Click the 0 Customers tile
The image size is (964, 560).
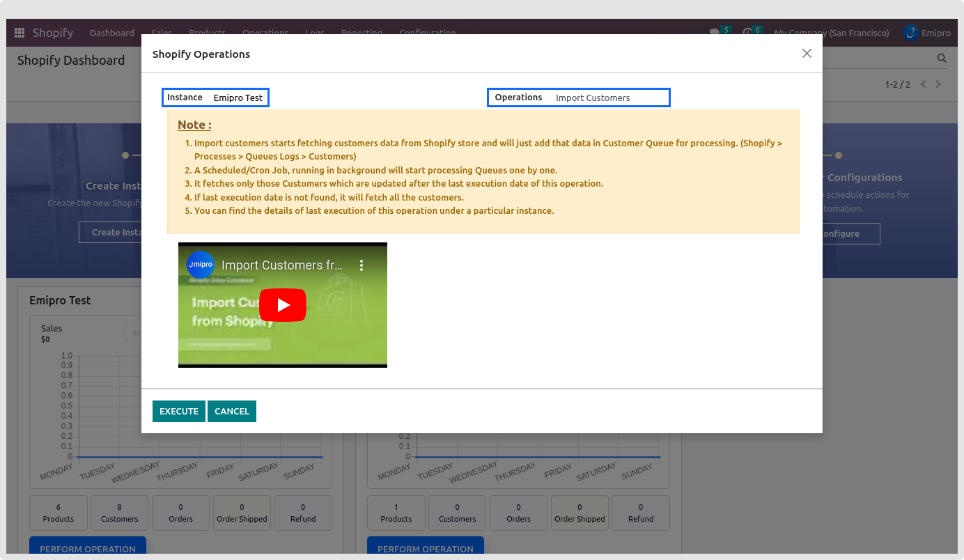tap(458, 513)
